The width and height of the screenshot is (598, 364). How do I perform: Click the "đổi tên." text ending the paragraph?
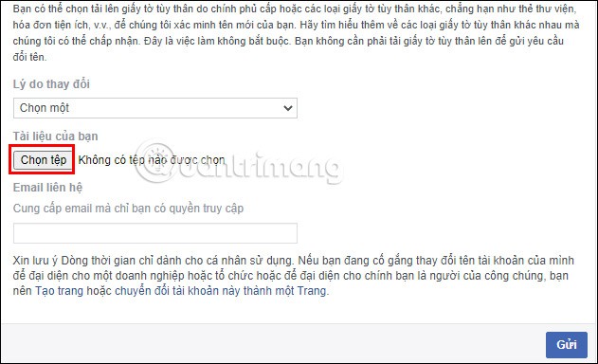pyautogui.click(x=29, y=57)
